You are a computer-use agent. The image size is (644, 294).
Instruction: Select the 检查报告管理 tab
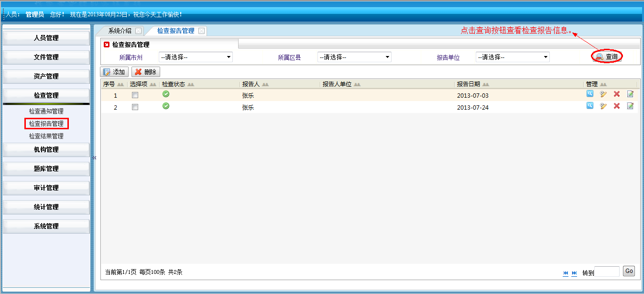coord(176,31)
